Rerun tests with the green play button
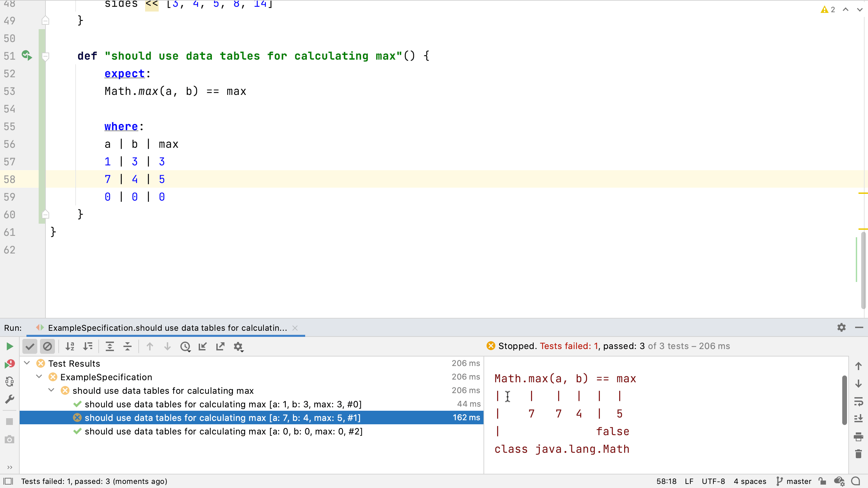The width and height of the screenshot is (868, 488). [x=9, y=346]
